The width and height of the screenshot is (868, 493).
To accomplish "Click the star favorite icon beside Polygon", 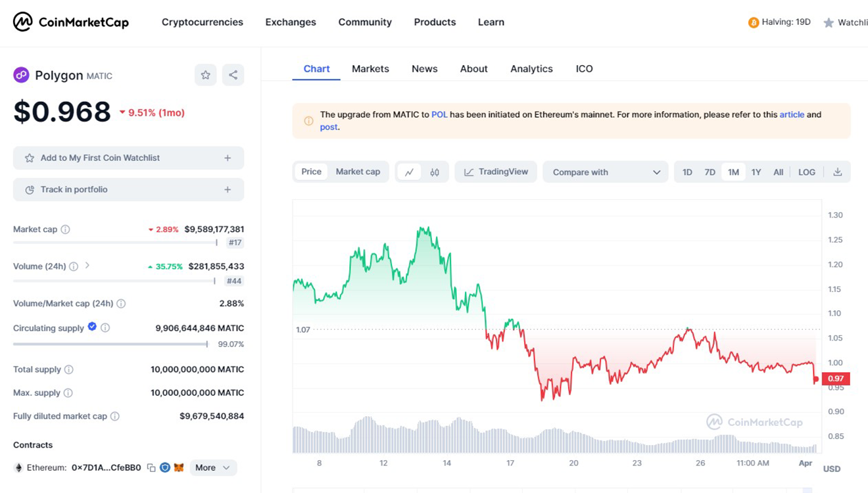I will (x=206, y=75).
